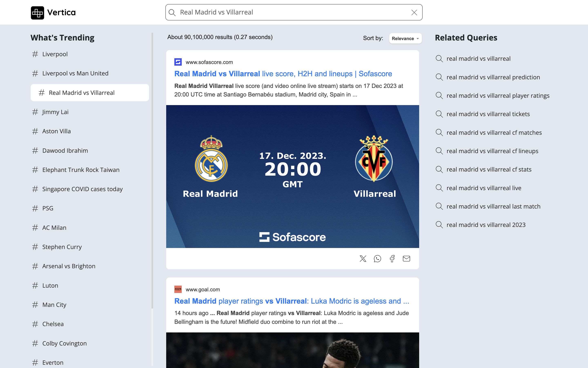Click the magnifier icon beside the 2023 query
The height and width of the screenshot is (368, 588).
(x=439, y=225)
